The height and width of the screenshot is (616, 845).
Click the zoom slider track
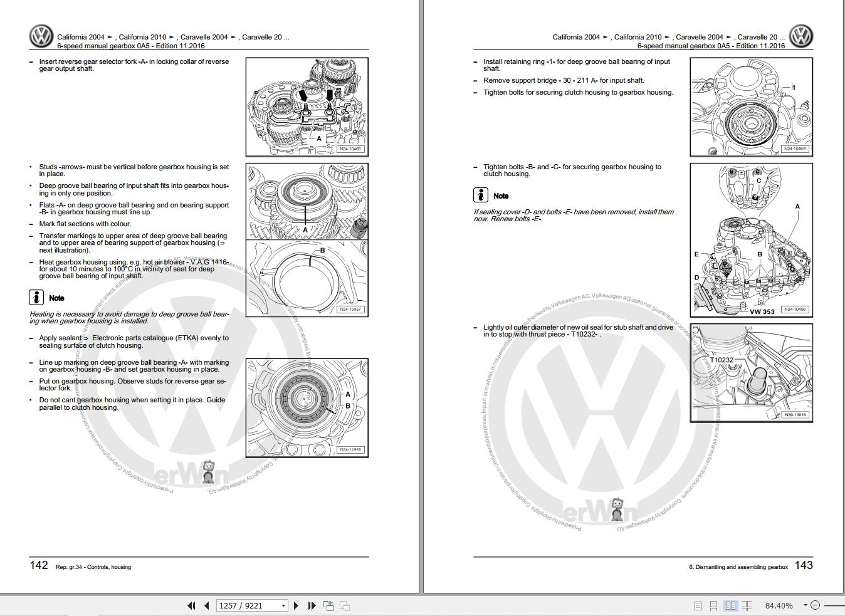pyautogui.click(x=834, y=605)
